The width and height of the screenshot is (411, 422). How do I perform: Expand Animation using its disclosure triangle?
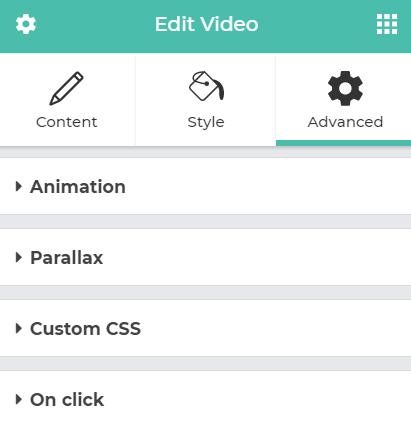(19, 186)
